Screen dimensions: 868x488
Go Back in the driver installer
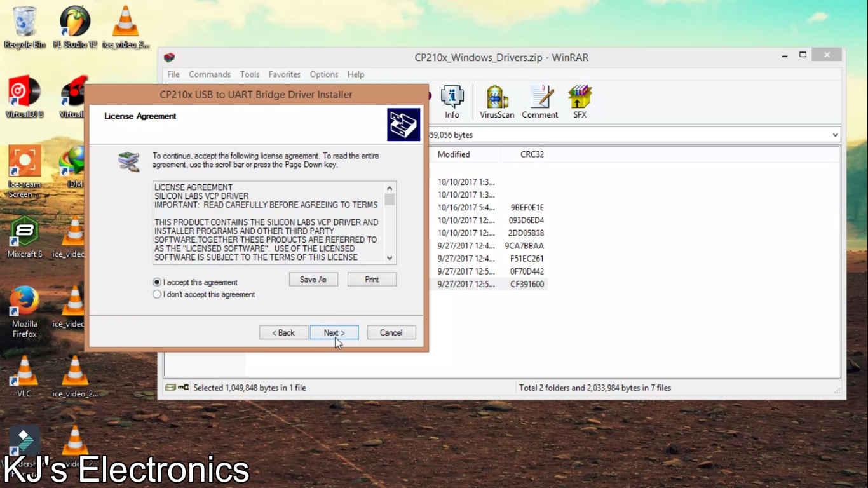point(283,332)
